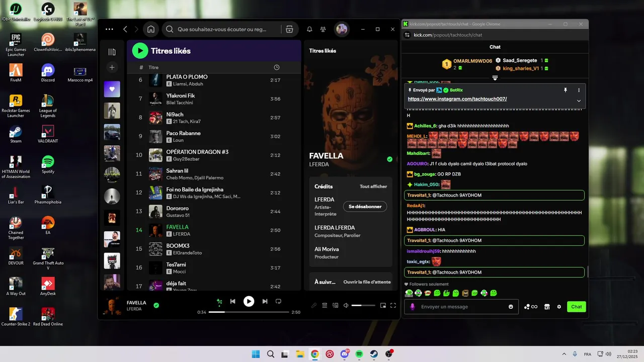Toggle liked checkmark beside FAVELLA in player bar
This screenshot has width=644, height=362.
tap(156, 305)
